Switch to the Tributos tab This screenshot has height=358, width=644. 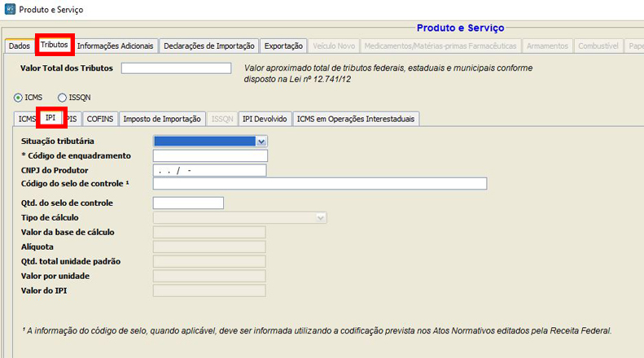click(x=55, y=45)
